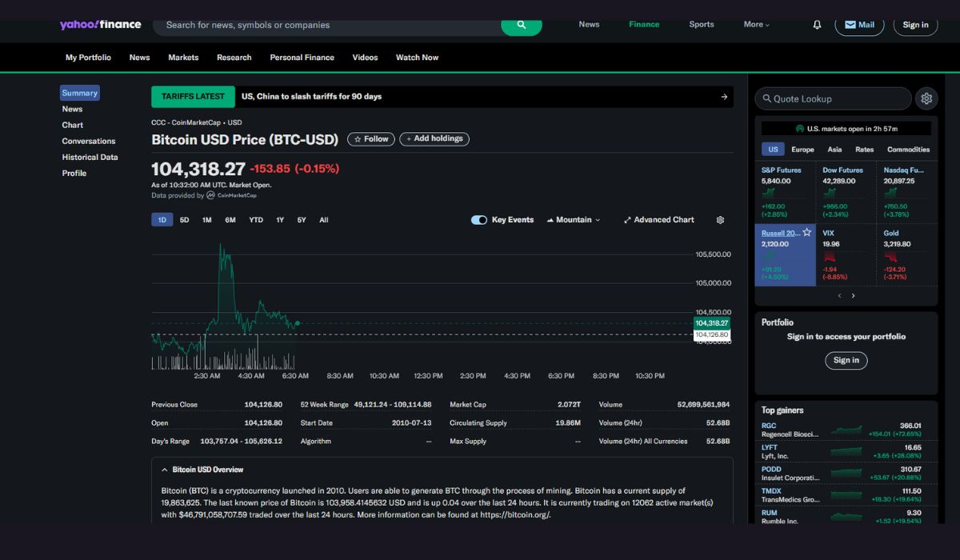Select the YTD chart range
960x560 pixels.
click(x=256, y=220)
